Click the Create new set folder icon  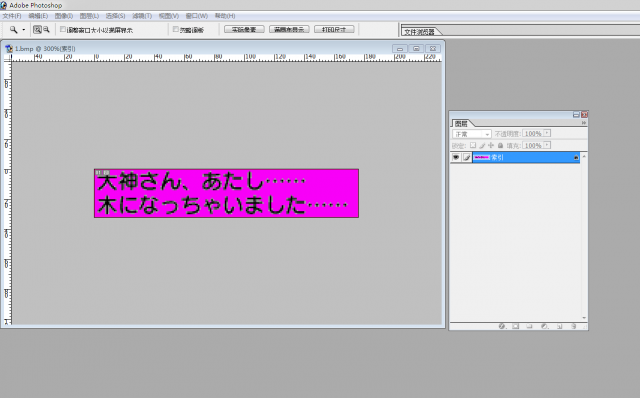[529, 326]
